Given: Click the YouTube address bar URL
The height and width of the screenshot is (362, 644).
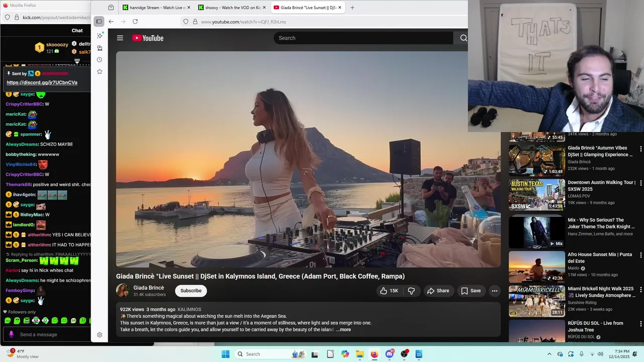Looking at the screenshot, I should tap(244, 22).
